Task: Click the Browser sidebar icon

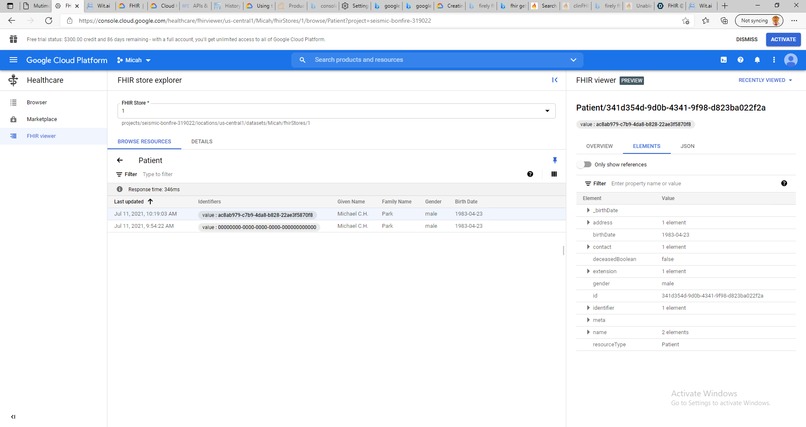Action: click(x=13, y=102)
